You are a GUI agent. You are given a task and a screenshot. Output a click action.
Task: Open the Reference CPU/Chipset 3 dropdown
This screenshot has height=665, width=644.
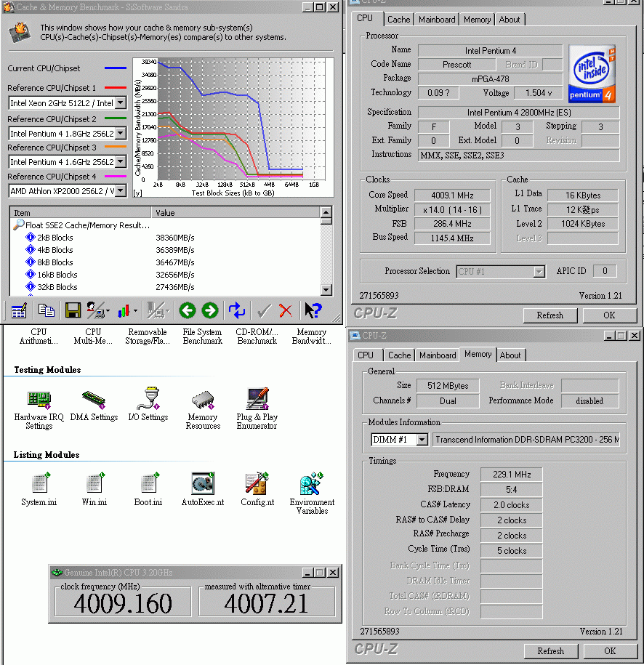[x=121, y=161]
